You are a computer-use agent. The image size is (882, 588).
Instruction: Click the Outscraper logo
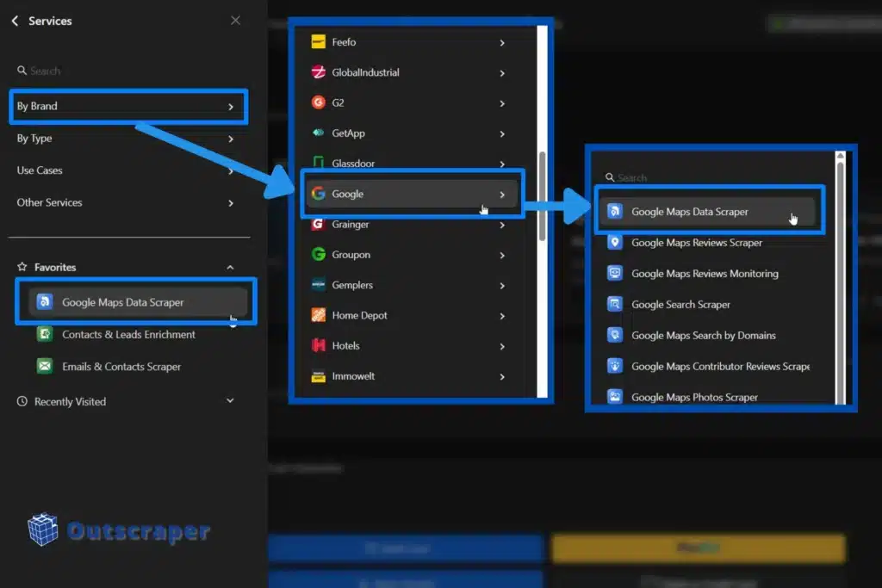pyautogui.click(x=116, y=530)
